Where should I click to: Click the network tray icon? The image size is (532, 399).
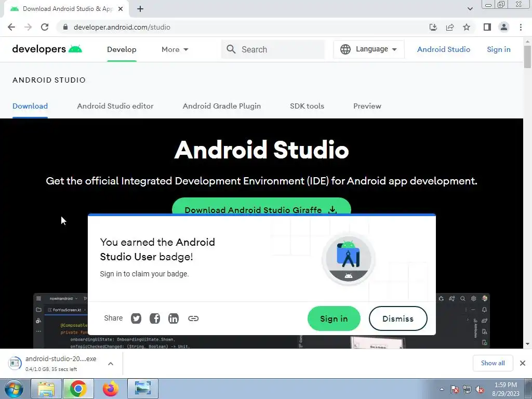467,389
